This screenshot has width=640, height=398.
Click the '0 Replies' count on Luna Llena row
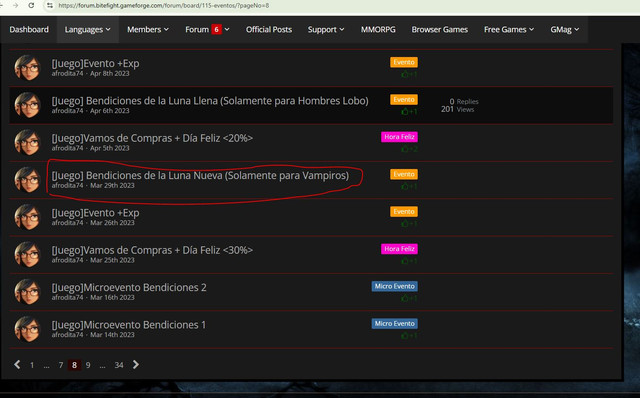[464, 101]
